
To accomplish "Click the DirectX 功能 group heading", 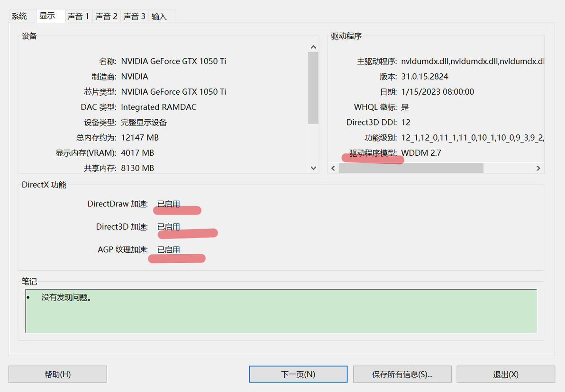I will (44, 185).
